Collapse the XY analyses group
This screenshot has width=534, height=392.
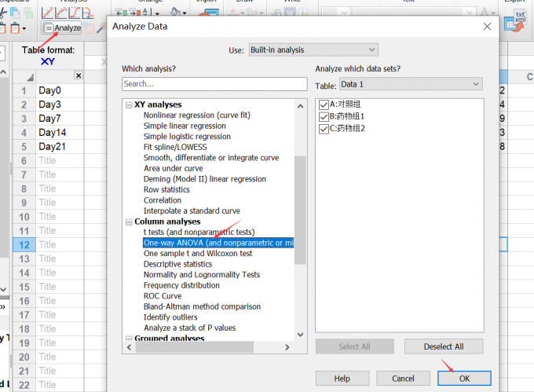coord(129,105)
